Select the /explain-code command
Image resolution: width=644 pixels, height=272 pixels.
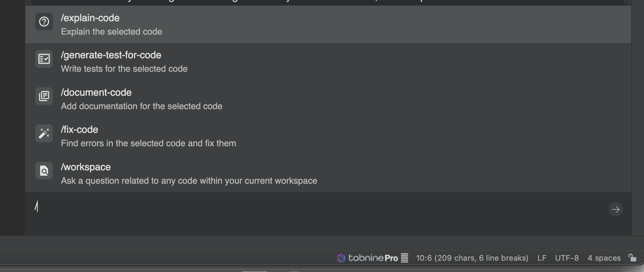(90, 18)
